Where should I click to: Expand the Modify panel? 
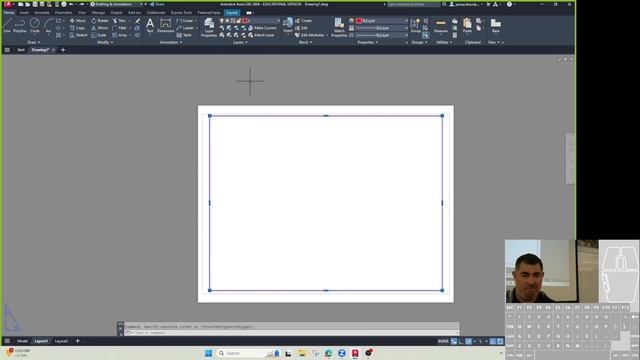pos(105,42)
